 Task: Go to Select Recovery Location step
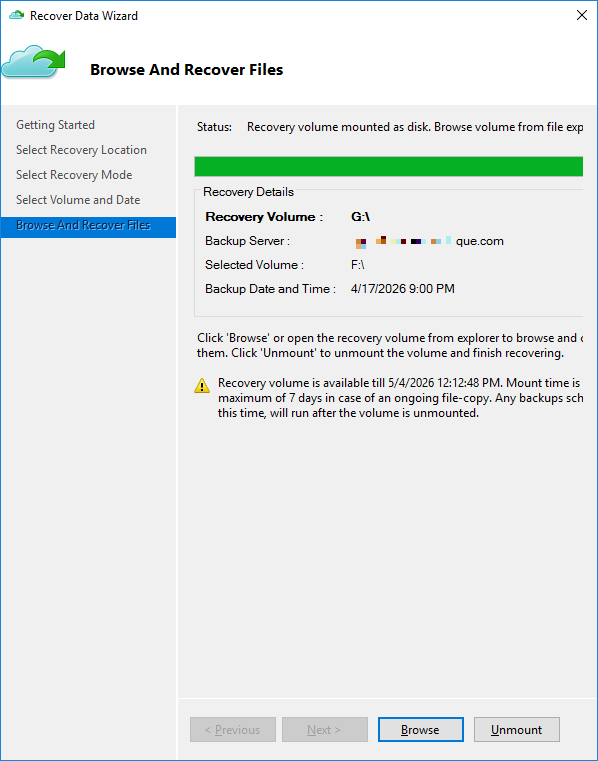click(x=81, y=150)
